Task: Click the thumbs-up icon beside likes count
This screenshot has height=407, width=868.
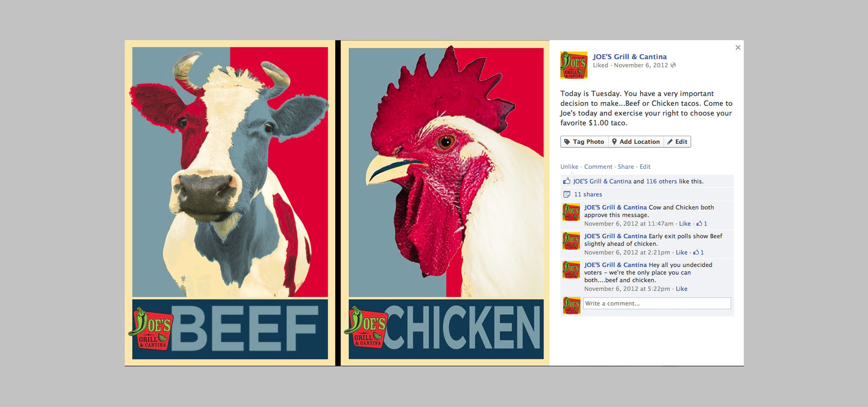Action: click(x=566, y=181)
